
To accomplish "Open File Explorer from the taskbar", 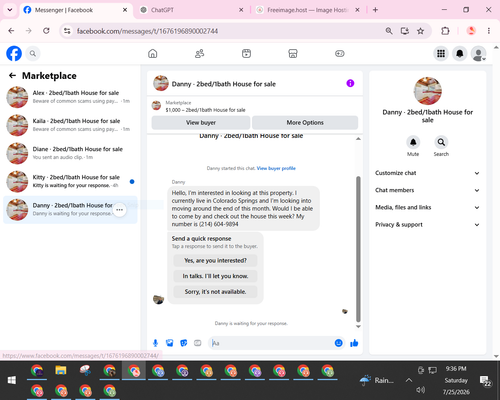I will tap(61, 371).
